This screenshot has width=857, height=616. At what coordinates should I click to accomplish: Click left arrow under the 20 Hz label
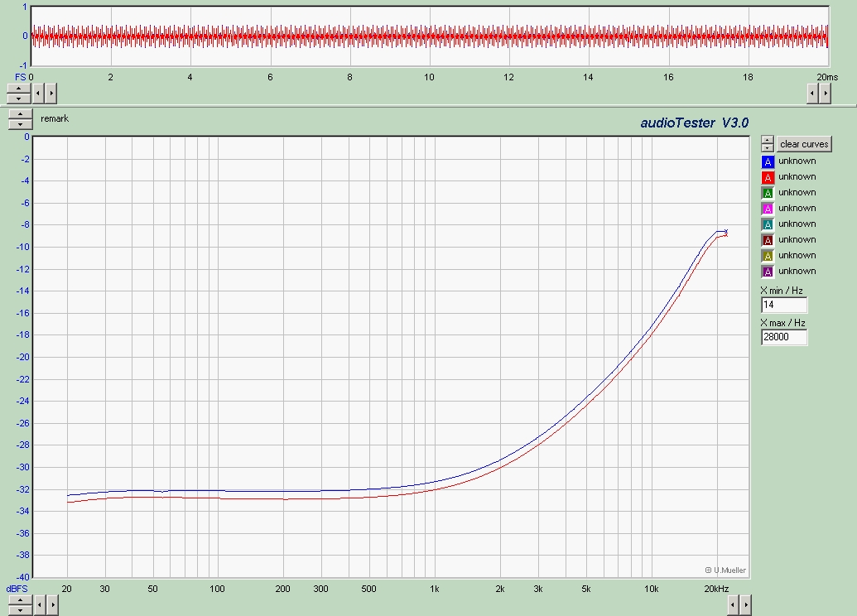point(40,605)
